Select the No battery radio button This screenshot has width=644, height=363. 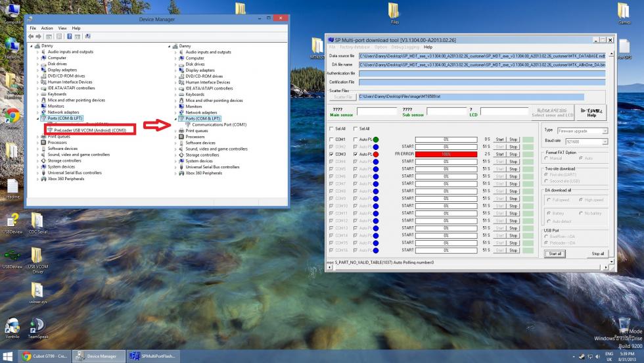581,213
